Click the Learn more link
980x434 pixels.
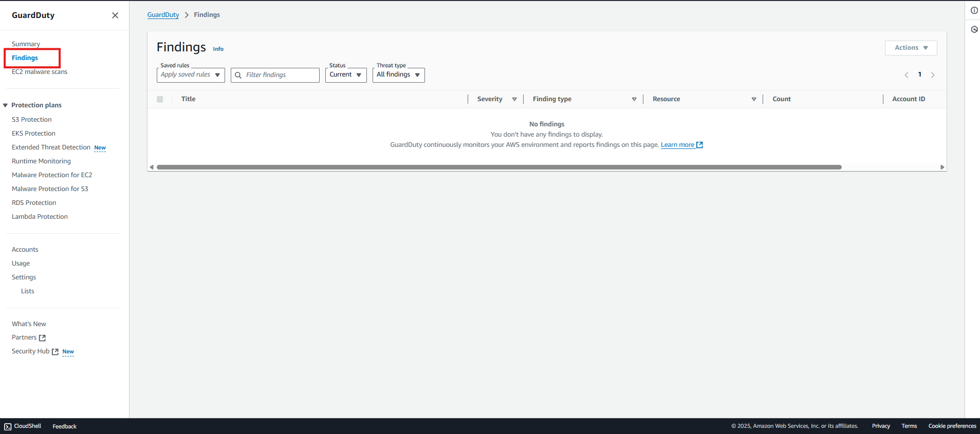[x=677, y=145]
